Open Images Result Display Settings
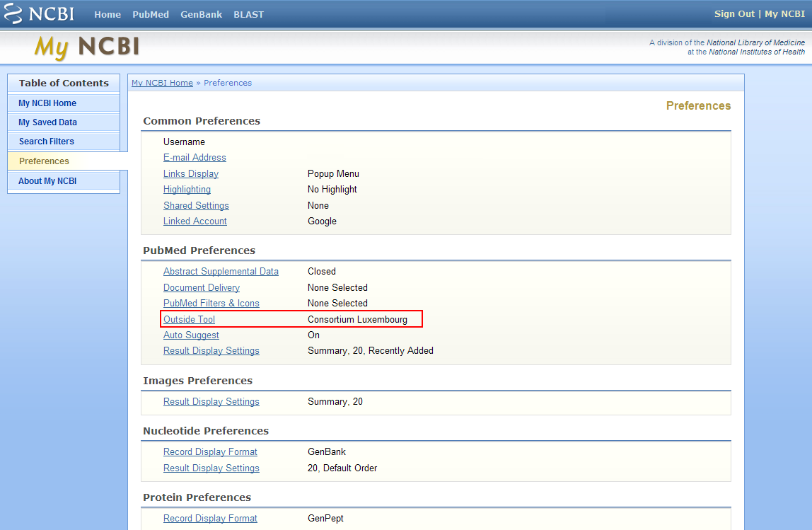This screenshot has height=530, width=812. [x=211, y=401]
